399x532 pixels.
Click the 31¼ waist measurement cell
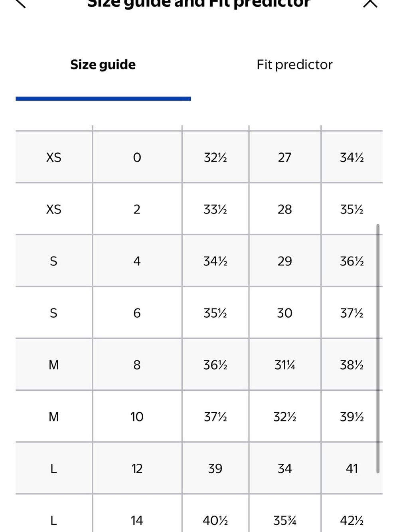click(x=285, y=365)
